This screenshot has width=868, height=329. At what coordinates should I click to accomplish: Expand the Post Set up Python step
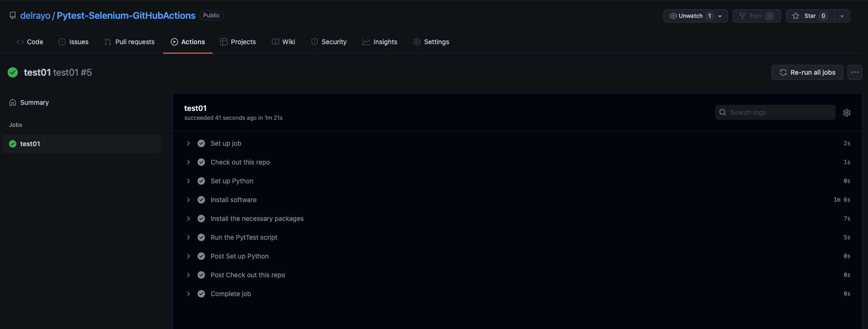pos(189,256)
